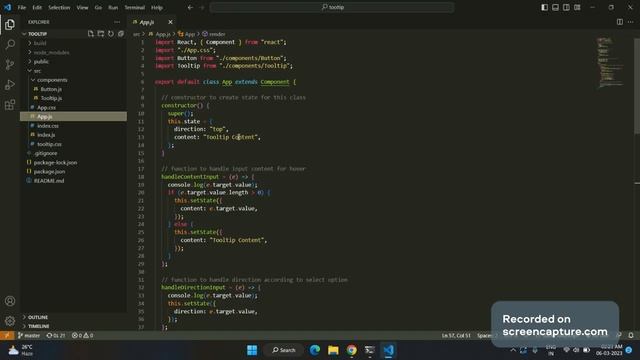This screenshot has height=360, width=640.
Task: Toggle the bottom panel visibility
Action: [556, 7]
